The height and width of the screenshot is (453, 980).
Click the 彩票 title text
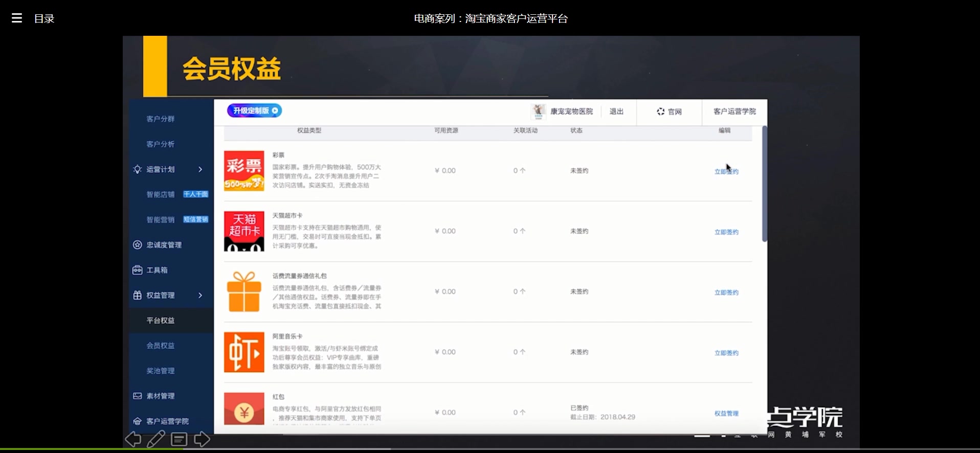(278, 155)
